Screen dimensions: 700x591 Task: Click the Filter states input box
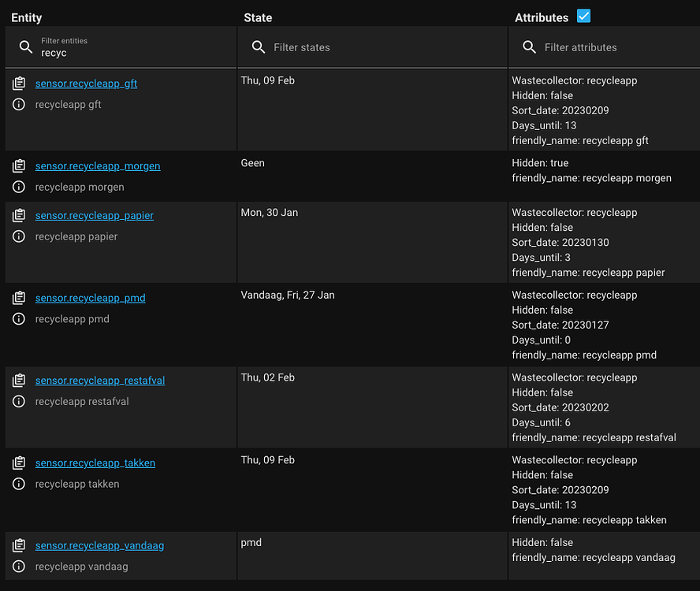click(355, 47)
